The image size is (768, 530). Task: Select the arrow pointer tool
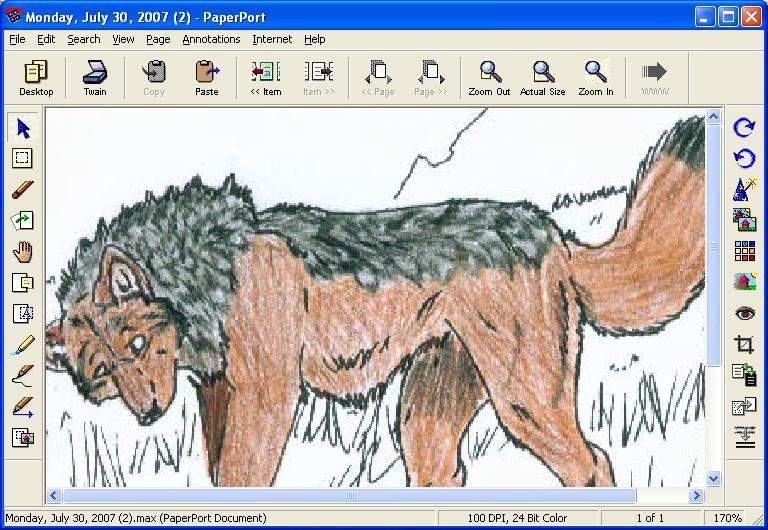(x=23, y=128)
